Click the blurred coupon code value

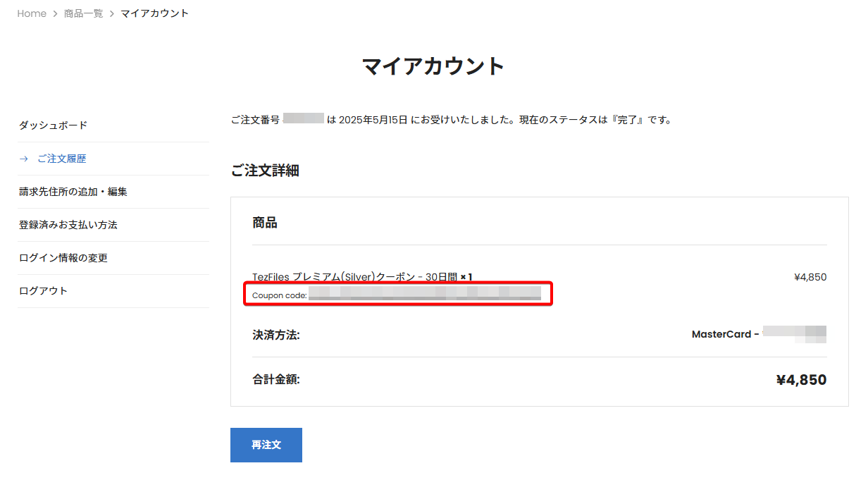tap(424, 294)
